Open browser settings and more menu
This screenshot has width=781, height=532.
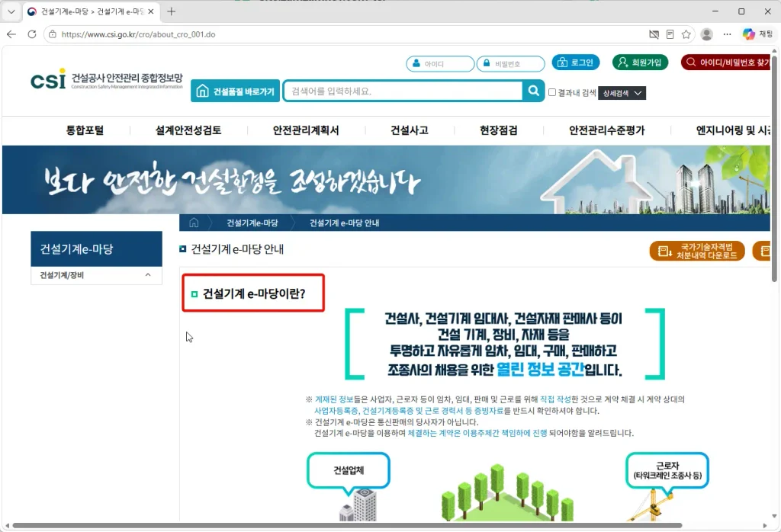tap(727, 34)
